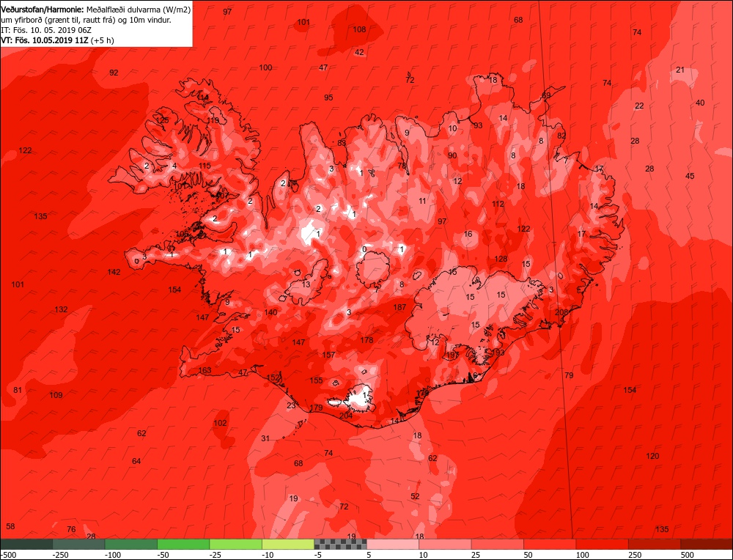Screen dimensions: 733x560
Task: Click the map value '128'
Action: click(501, 259)
